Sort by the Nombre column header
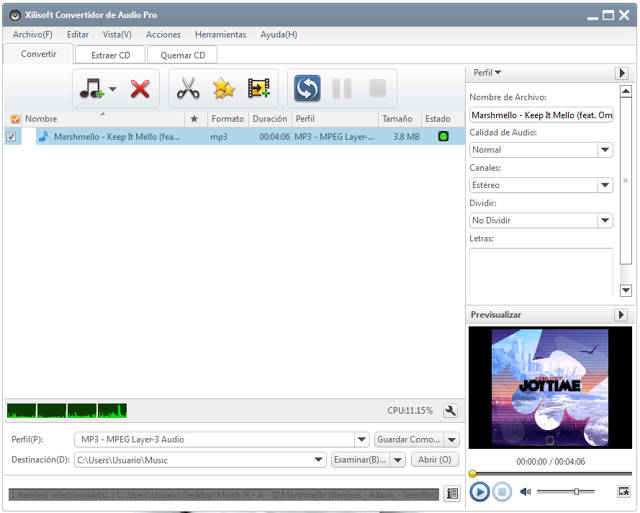 pyautogui.click(x=104, y=119)
